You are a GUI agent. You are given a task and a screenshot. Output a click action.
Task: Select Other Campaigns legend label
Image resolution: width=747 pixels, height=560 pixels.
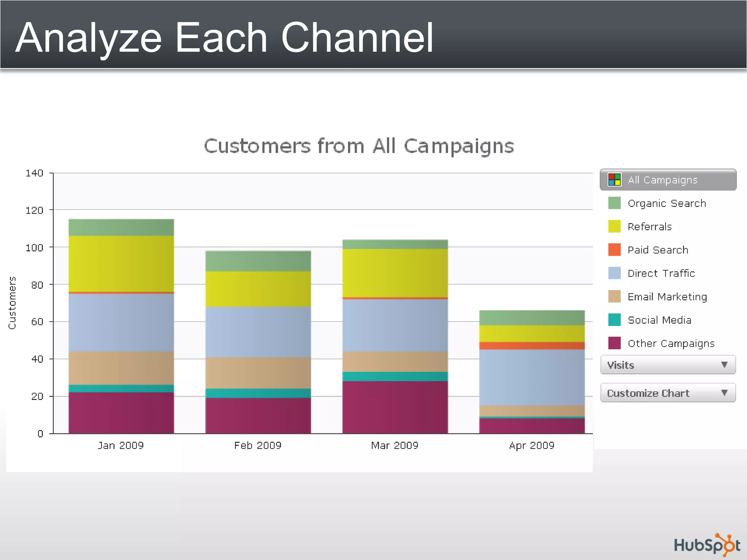[671, 344]
